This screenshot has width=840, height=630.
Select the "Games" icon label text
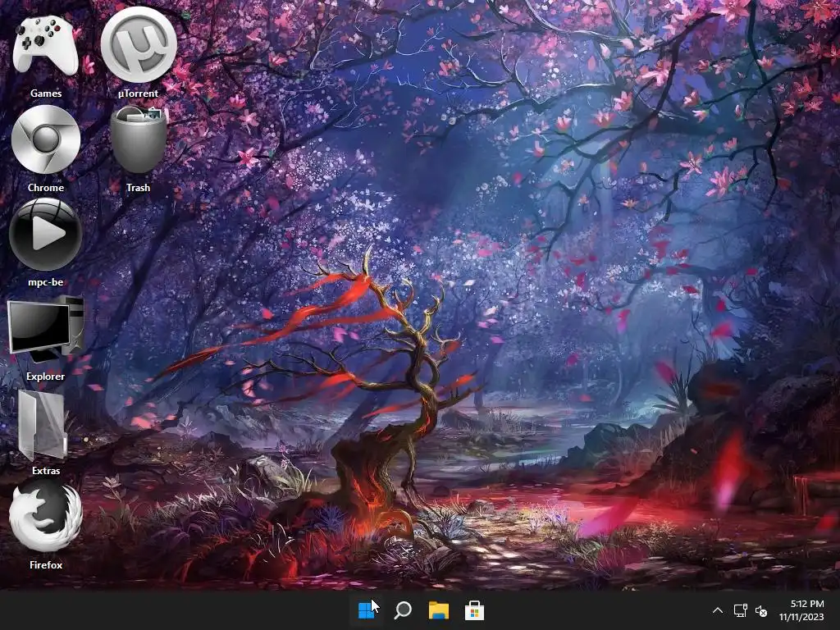coord(46,94)
